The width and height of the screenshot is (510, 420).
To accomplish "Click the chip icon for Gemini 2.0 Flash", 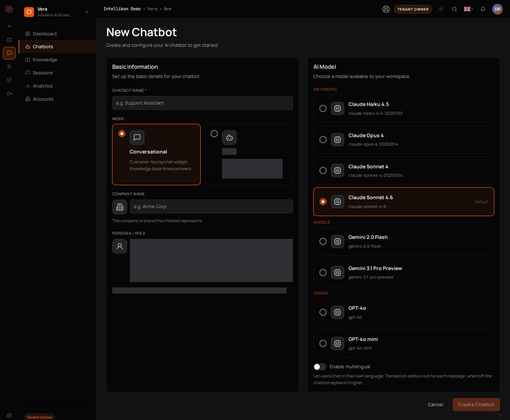I will [x=337, y=241].
